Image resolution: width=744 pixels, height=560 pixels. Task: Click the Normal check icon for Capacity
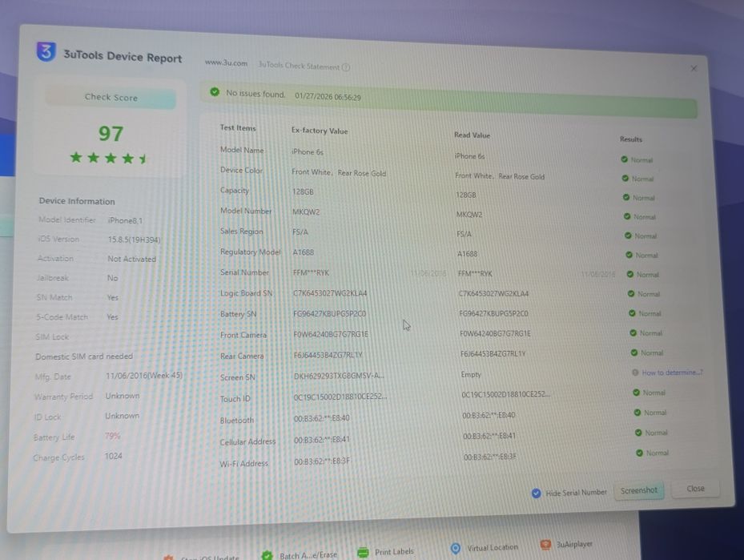626,197
